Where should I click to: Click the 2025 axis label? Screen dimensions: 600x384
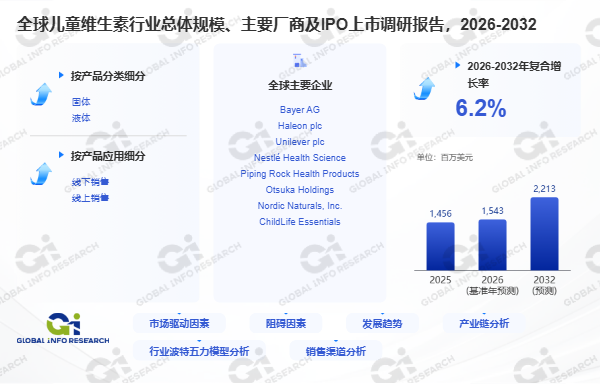click(440, 280)
